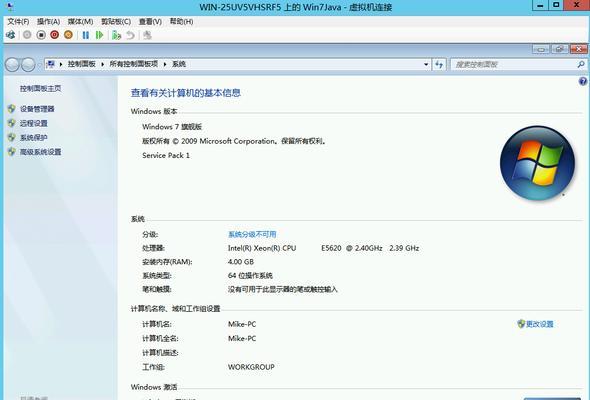Save VM state with orange icon

click(x=68, y=35)
